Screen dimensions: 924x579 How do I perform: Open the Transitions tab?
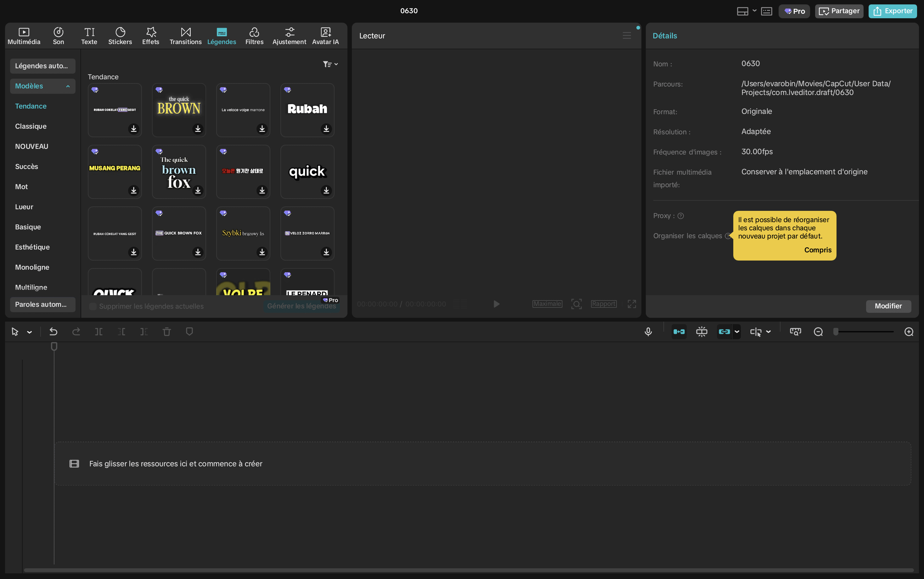pos(185,36)
